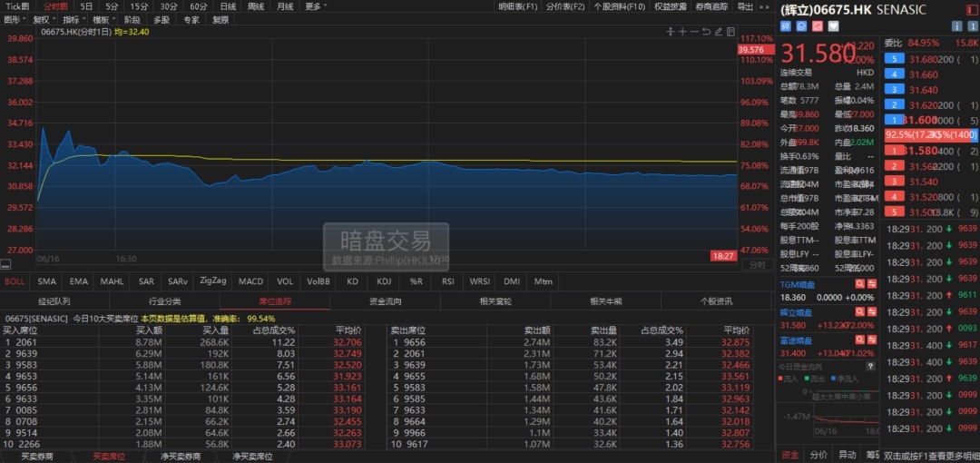Screen dimensions: 980x463
Task: Open the question mark help for 今日资金流向
Action: pos(870,367)
